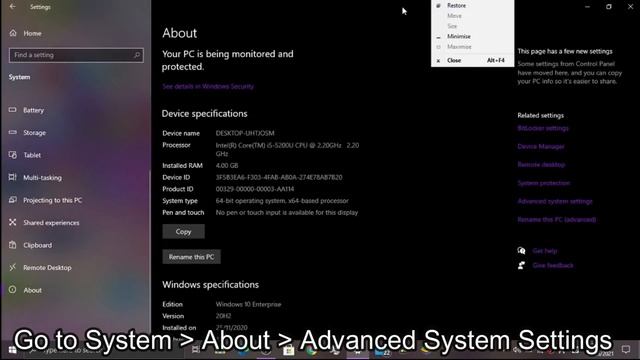Click the System category label in sidebar
The height and width of the screenshot is (360, 640).
coord(19,77)
